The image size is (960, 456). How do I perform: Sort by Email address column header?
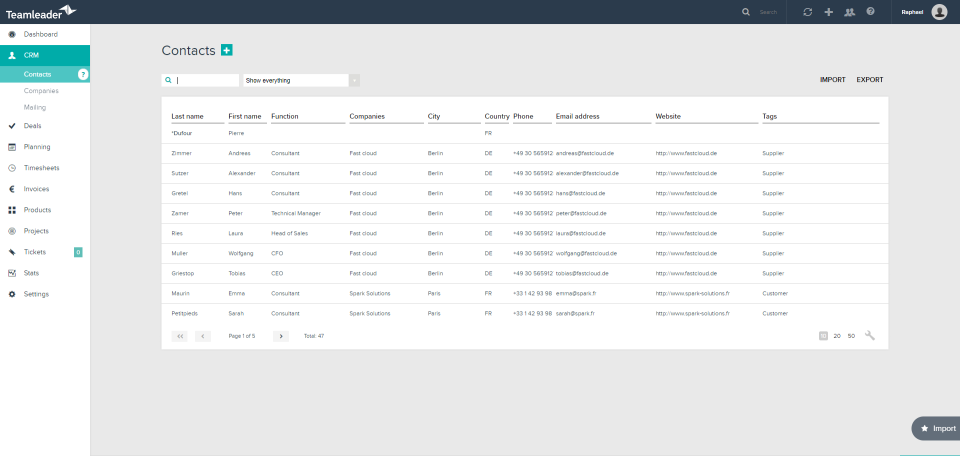tap(578, 116)
